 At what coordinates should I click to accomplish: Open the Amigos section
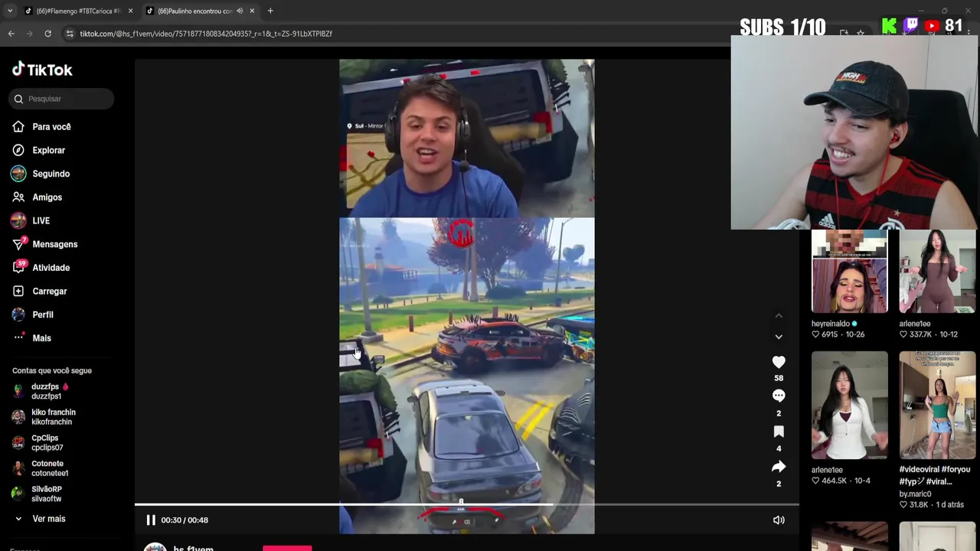[47, 197]
